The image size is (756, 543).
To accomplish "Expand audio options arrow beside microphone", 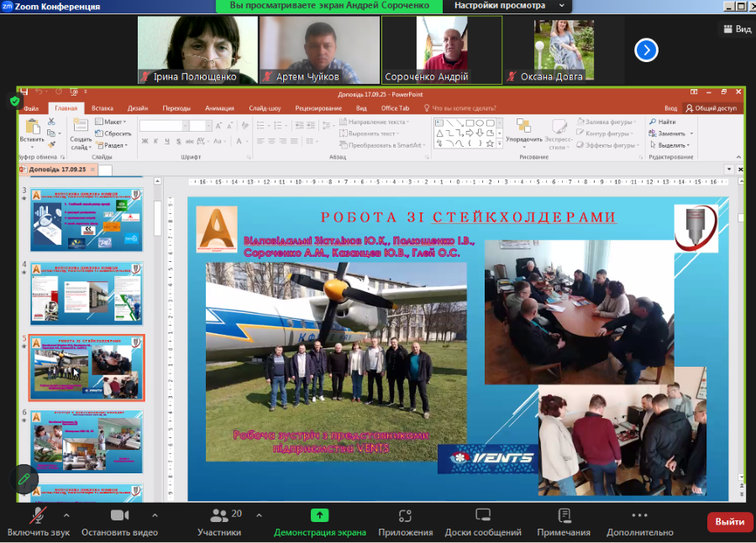I will (66, 514).
